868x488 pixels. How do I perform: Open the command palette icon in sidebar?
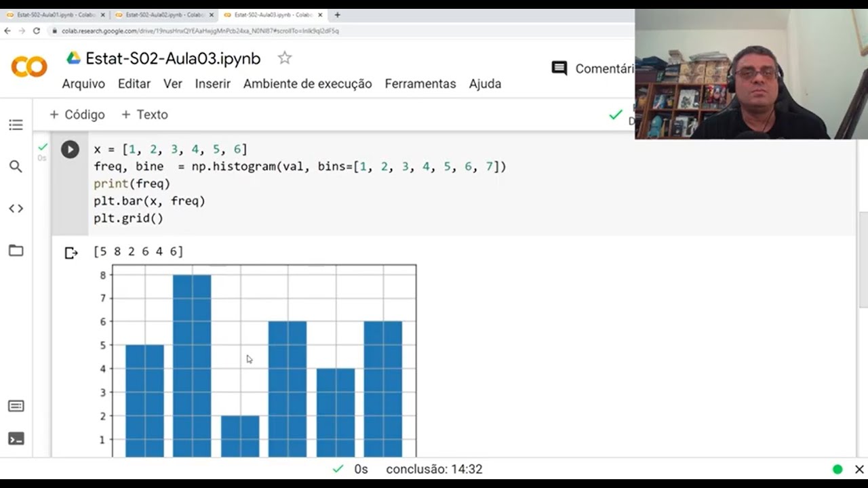(16, 406)
